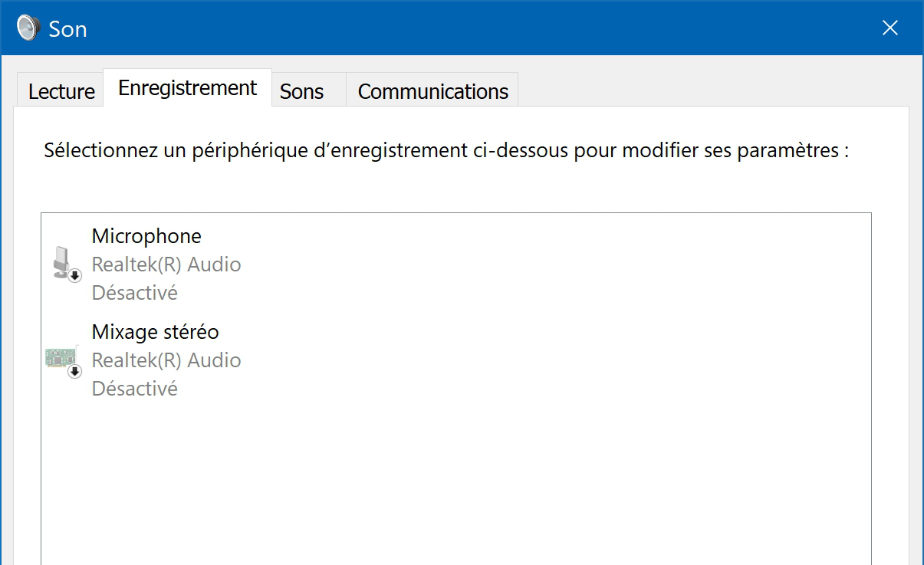Click Realtek(R) Audio text under Mixage stéréo
The height and width of the screenshot is (565, 924).
[x=166, y=360]
